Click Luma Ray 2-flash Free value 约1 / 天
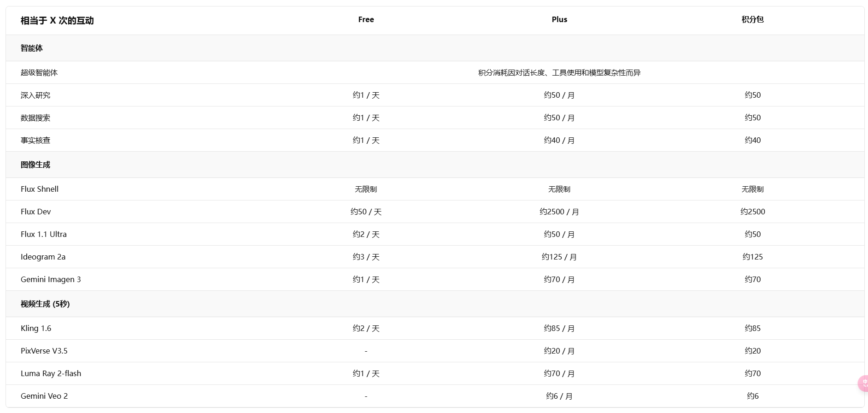 pos(366,373)
